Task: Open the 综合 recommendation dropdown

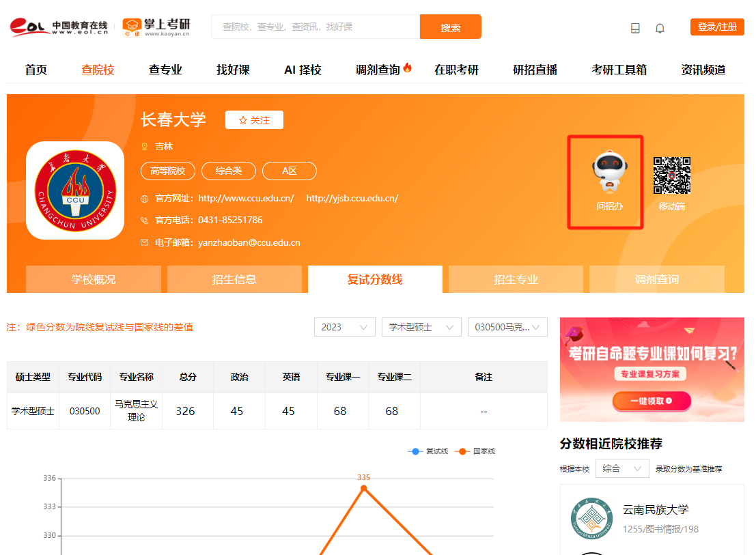Action: 622,468
